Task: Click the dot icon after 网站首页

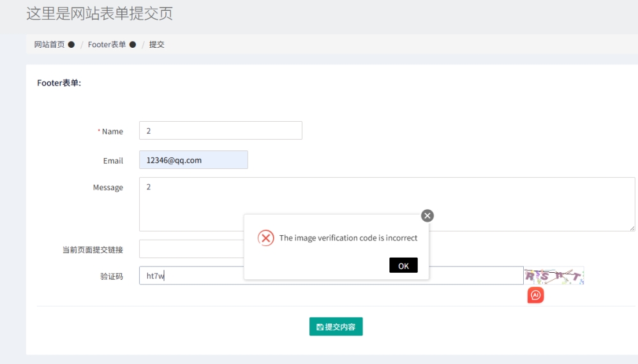Action: tap(71, 45)
